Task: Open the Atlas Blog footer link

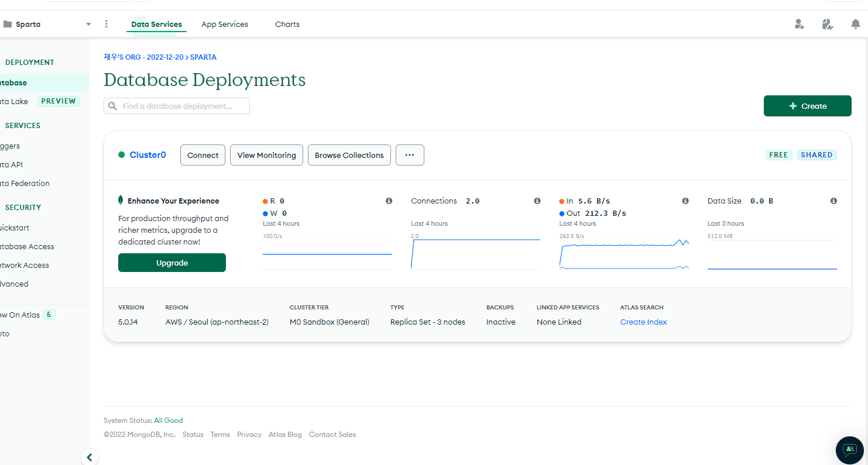Action: tap(285, 435)
